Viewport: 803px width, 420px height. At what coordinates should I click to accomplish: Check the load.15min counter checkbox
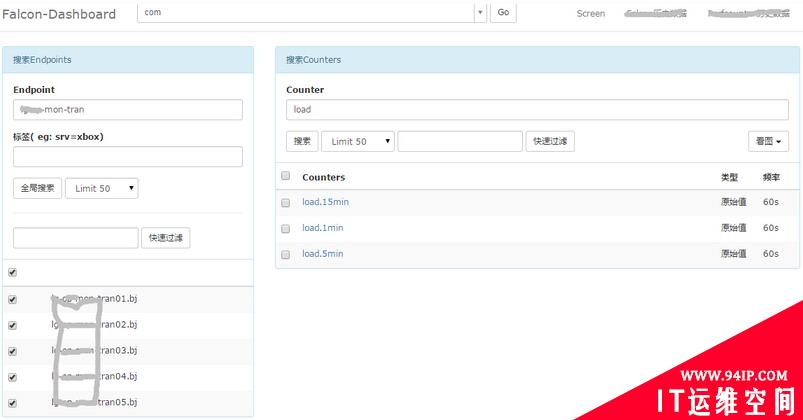coord(286,203)
